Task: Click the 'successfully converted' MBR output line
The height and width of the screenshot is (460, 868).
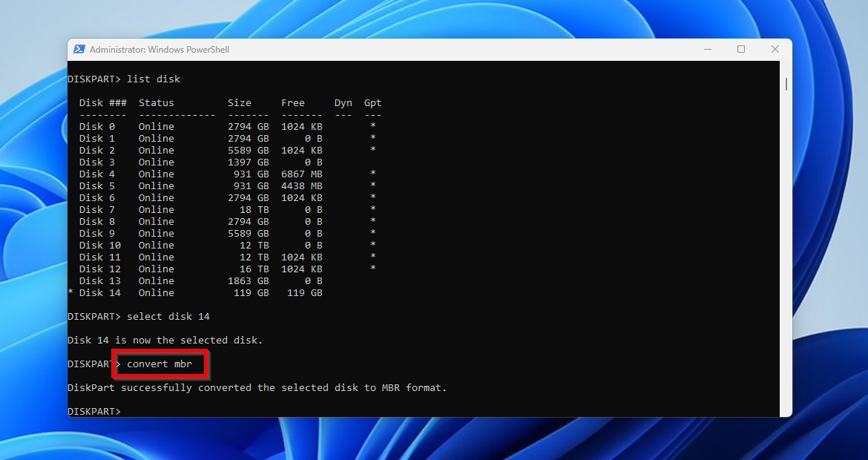Action: [x=257, y=388]
